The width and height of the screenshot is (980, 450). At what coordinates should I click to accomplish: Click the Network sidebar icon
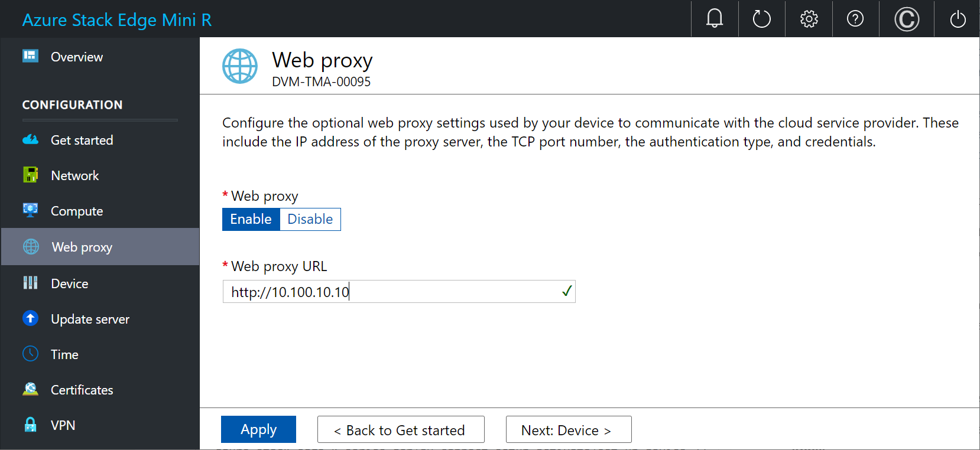point(31,175)
